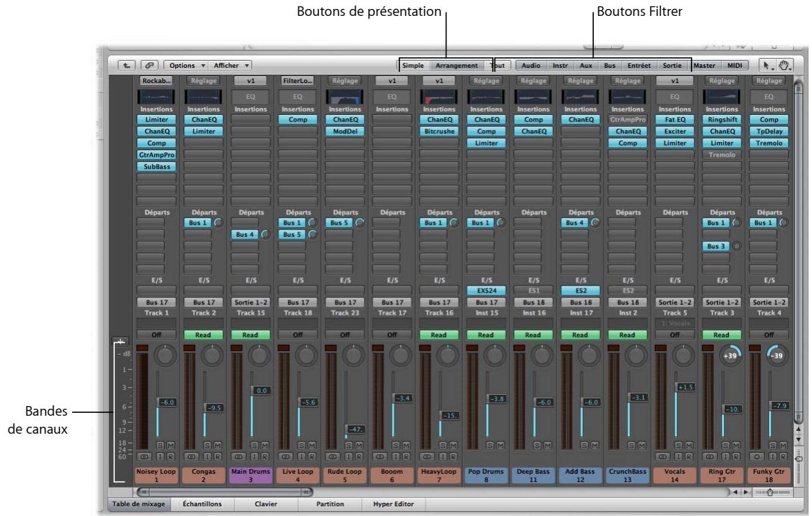The width and height of the screenshot is (812, 516).
Task: Toggle the chain link icon in the toolbar
Action: click(149, 65)
